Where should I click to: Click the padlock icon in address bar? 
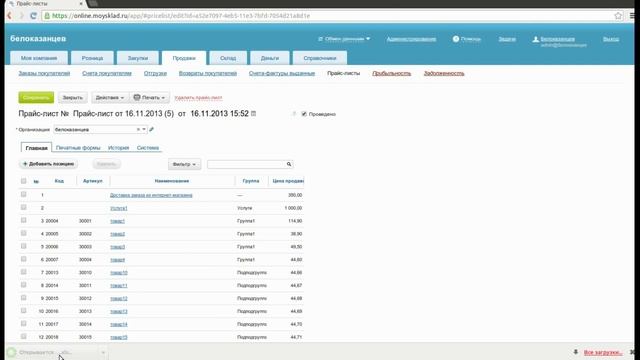pyautogui.click(x=47, y=16)
